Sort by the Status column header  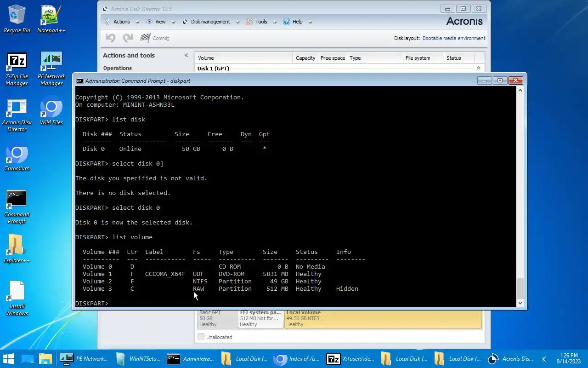(x=458, y=58)
